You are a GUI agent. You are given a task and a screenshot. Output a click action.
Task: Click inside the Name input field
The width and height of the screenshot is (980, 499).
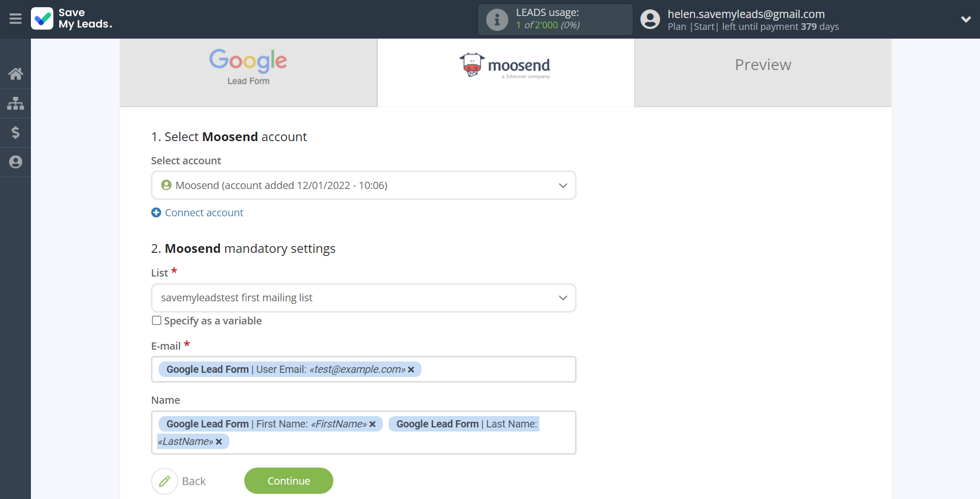pyautogui.click(x=363, y=433)
